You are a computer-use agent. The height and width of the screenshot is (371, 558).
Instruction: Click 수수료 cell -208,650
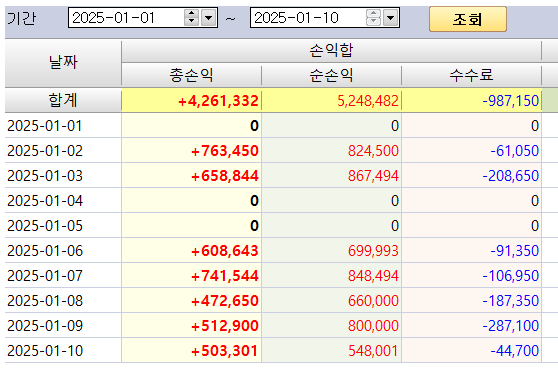click(472, 176)
